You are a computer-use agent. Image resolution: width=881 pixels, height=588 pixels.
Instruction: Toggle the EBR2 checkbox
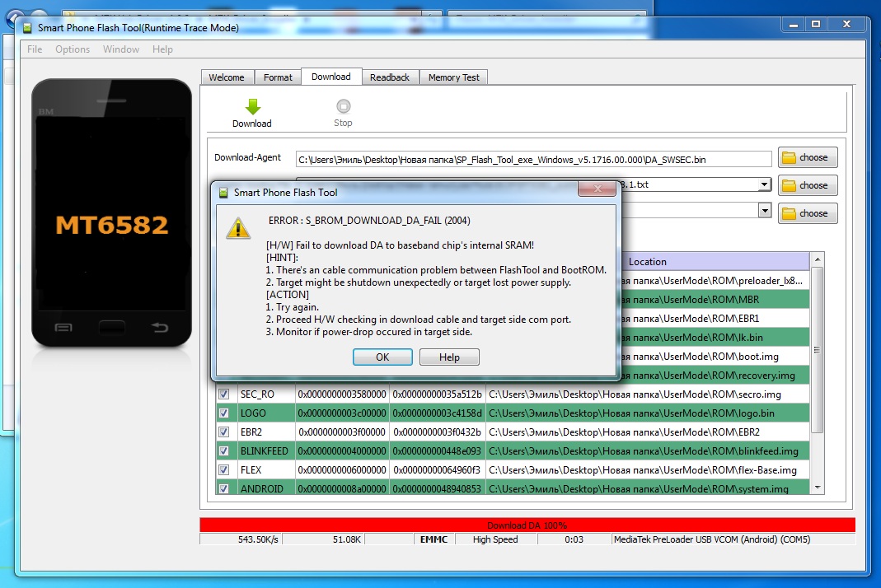(223, 432)
